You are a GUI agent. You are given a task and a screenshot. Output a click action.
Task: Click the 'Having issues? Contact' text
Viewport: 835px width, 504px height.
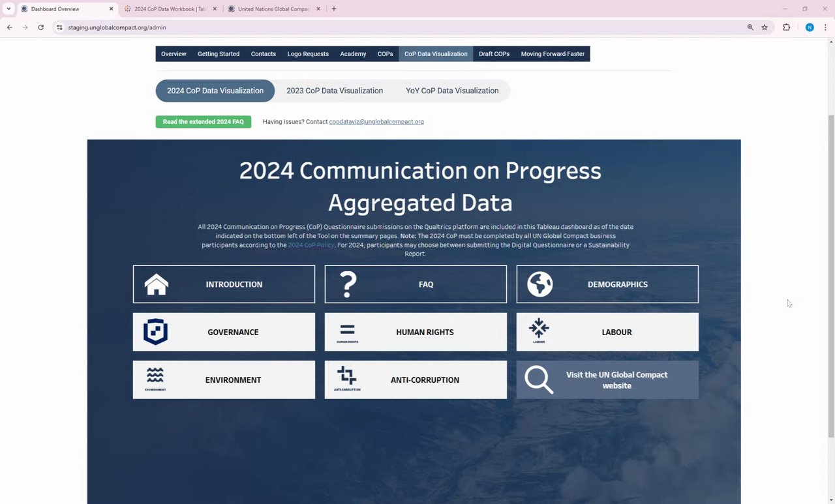[x=295, y=122]
